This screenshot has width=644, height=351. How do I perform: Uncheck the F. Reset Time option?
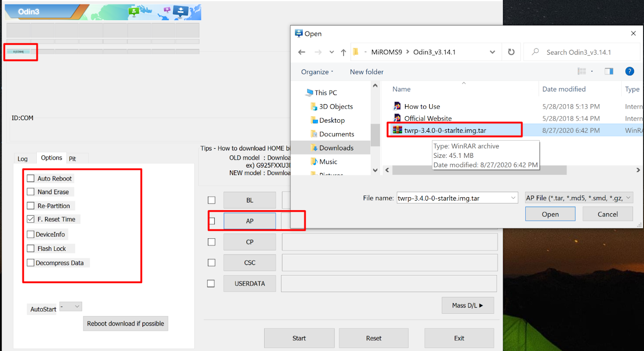pyautogui.click(x=31, y=219)
